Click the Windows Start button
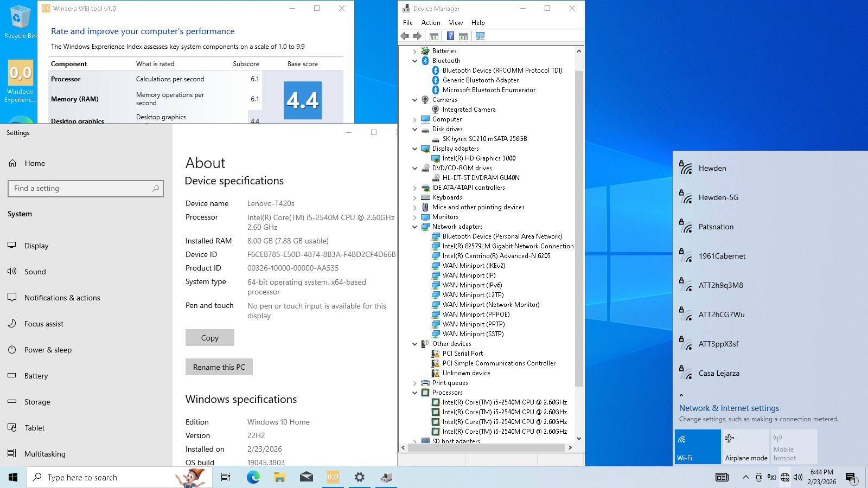Viewport: 868px width, 488px height. tap(13, 477)
